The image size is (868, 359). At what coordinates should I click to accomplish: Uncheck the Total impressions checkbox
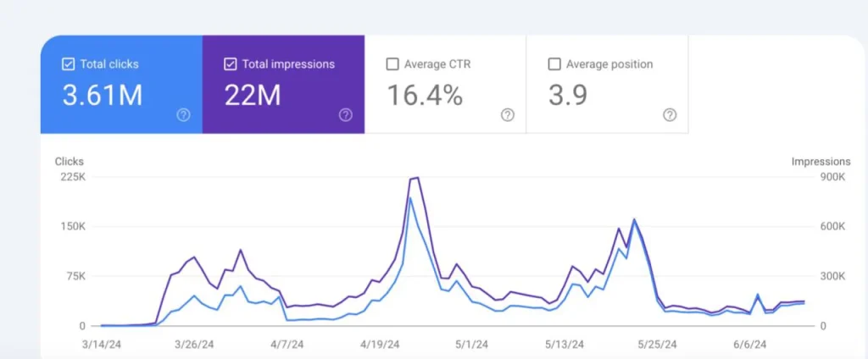[231, 64]
